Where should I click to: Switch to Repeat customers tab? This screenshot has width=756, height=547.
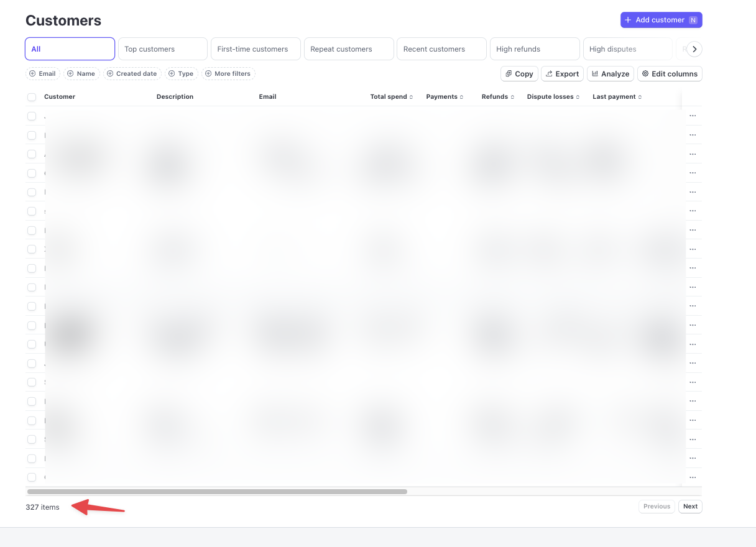tap(349, 49)
